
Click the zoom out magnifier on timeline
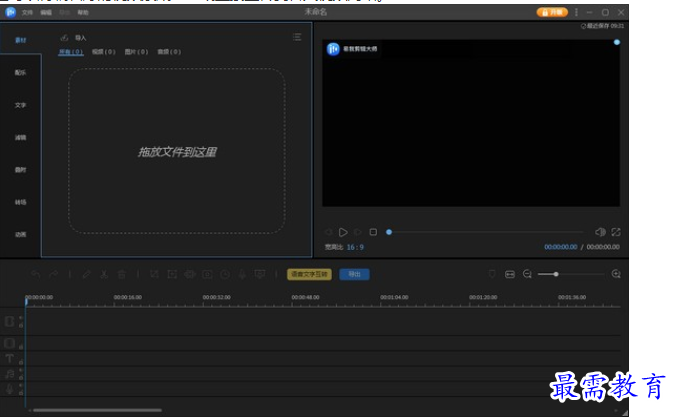click(527, 274)
